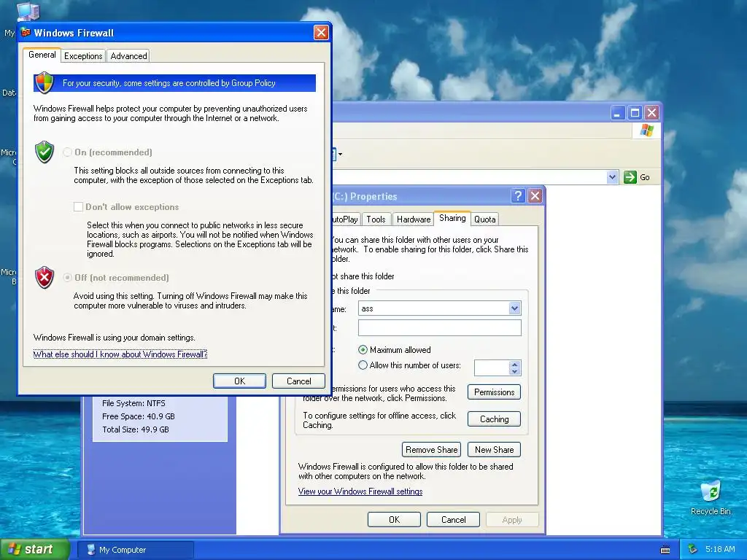
Task: Click the Windows flag logo in Explorer window
Action: (x=646, y=130)
